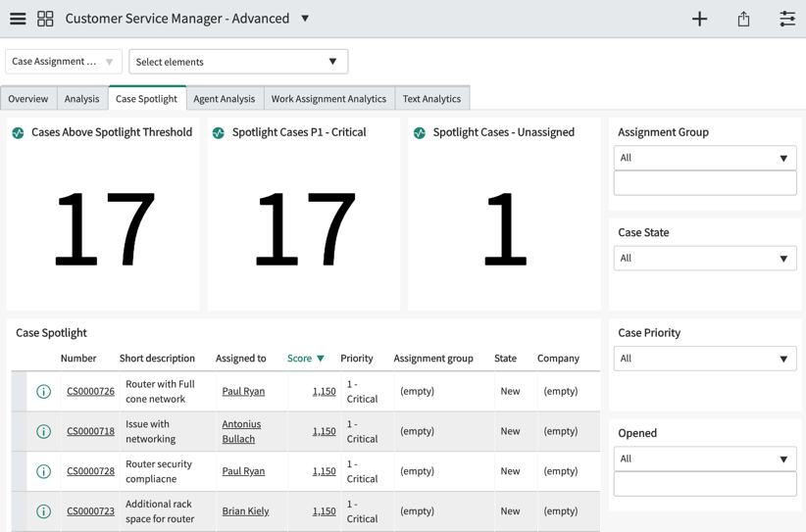Click the dashboard title Customer Service Manager - Advanced
The width and height of the screenshot is (806, 532).
(x=177, y=19)
